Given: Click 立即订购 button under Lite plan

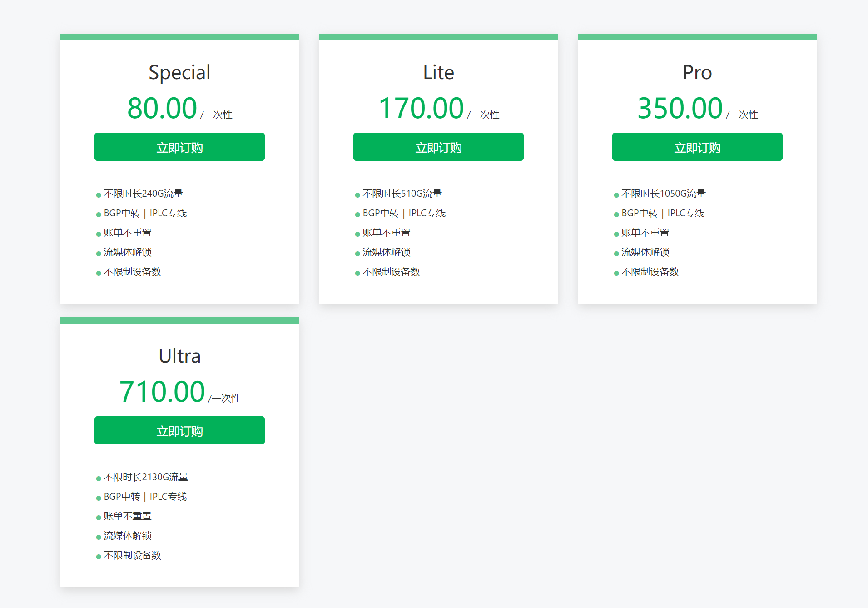Looking at the screenshot, I should click(438, 147).
